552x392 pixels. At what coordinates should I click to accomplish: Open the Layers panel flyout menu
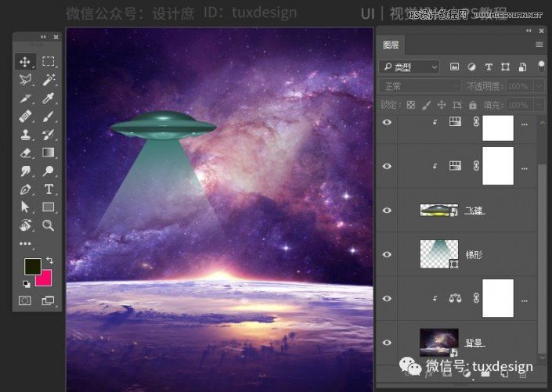539,45
